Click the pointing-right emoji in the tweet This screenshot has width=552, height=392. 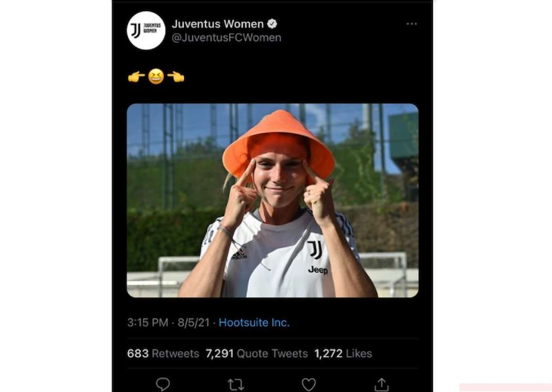click(x=135, y=76)
